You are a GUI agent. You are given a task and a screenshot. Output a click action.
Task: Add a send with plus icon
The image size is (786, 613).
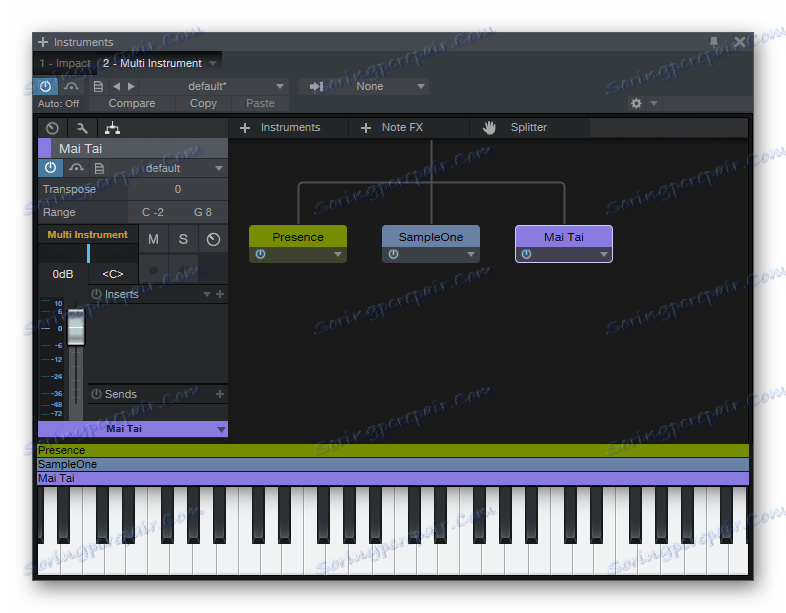pyautogui.click(x=220, y=394)
